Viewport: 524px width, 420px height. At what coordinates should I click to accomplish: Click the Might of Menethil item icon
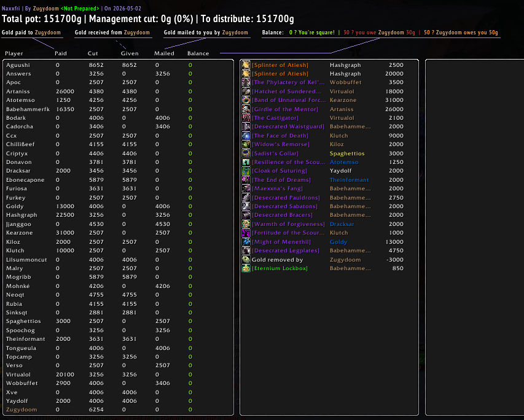pyautogui.click(x=246, y=242)
